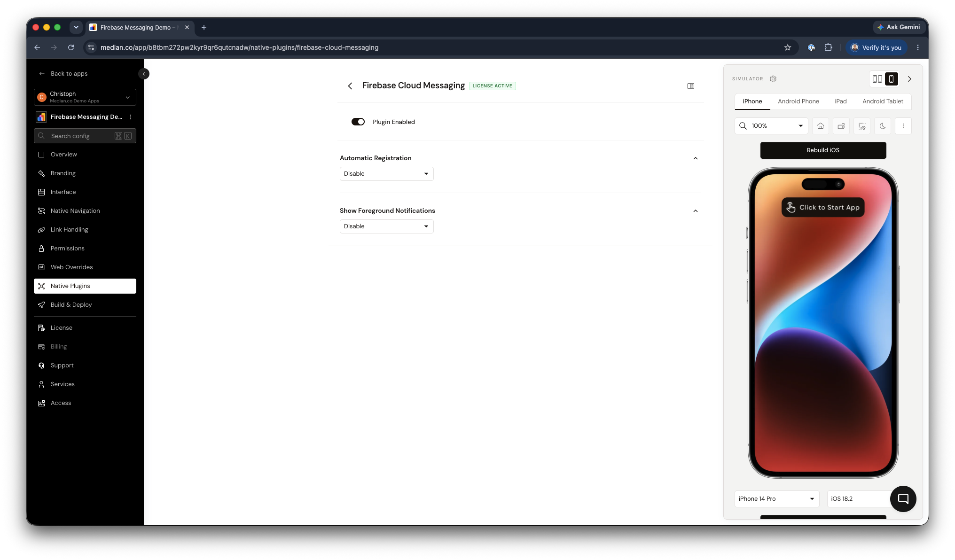Toggle the documentation side panel icon
The image size is (955, 560).
tap(691, 86)
